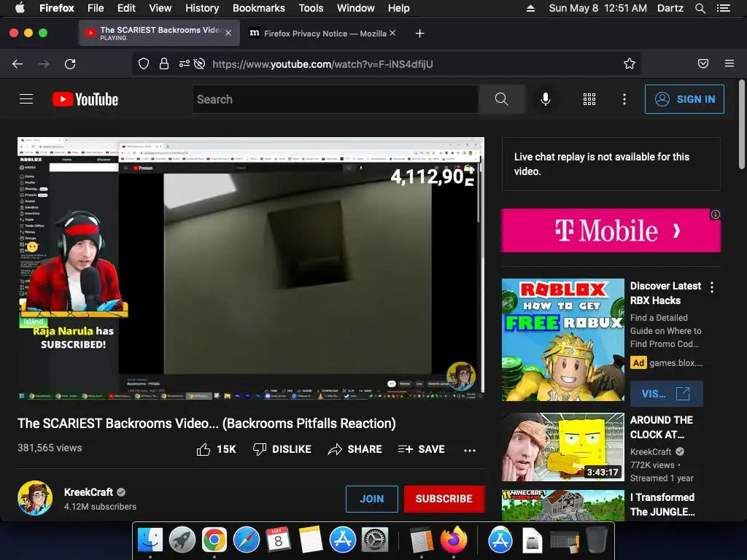Image resolution: width=747 pixels, height=560 pixels.
Task: Open a new Firefox tab
Action: [x=419, y=34]
